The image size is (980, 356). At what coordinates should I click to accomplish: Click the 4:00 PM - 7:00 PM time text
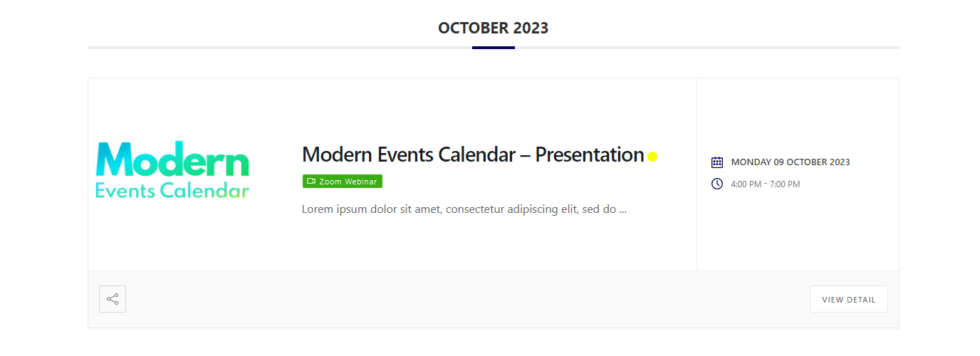click(x=766, y=184)
